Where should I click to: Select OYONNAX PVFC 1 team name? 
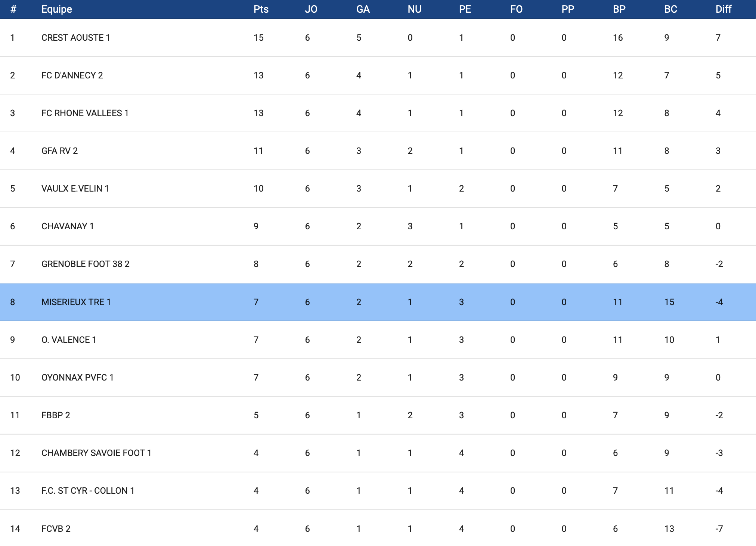[x=77, y=378]
